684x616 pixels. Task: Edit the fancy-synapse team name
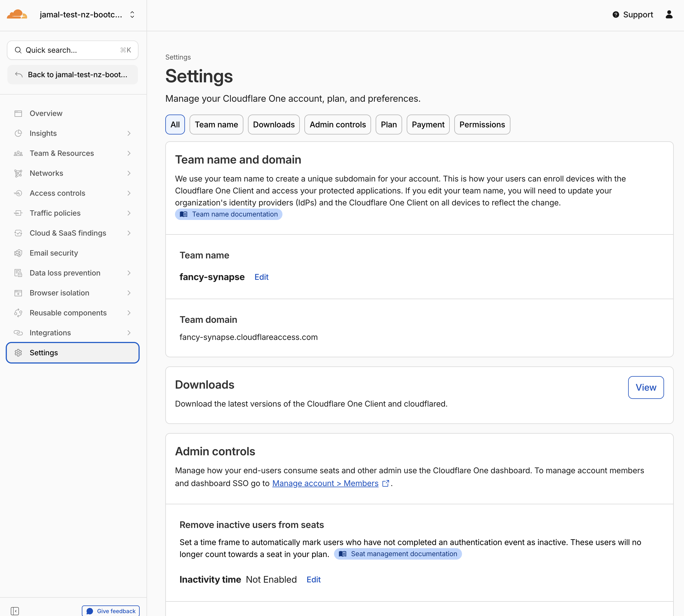[261, 277]
